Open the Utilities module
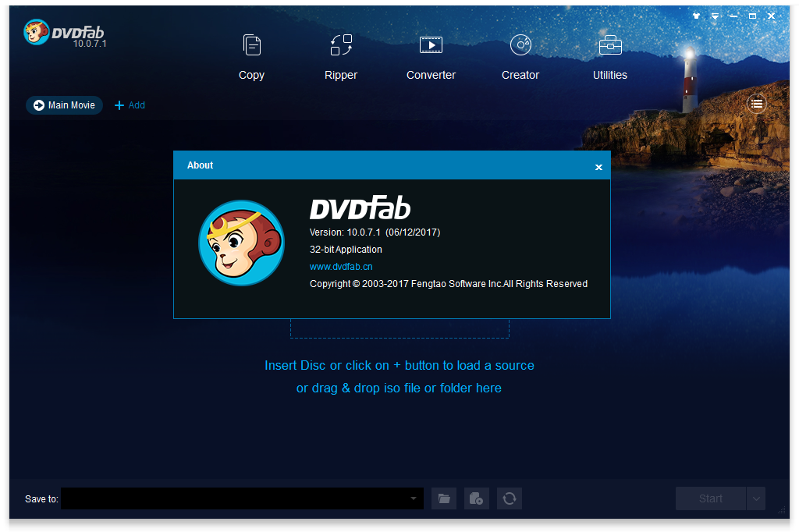The width and height of the screenshot is (799, 532). (610, 58)
